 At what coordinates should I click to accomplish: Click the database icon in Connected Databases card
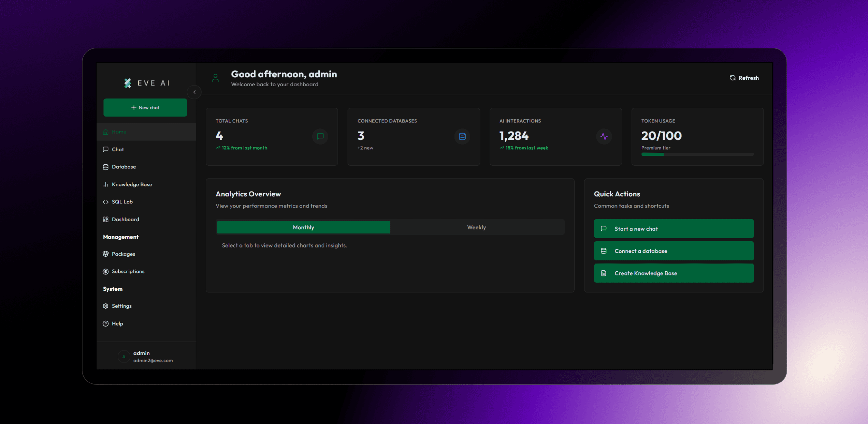462,137
